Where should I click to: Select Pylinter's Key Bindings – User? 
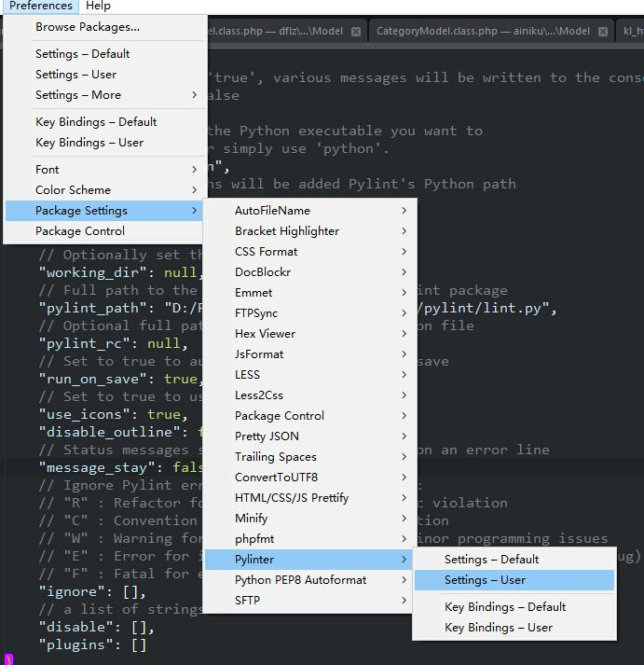(x=499, y=628)
